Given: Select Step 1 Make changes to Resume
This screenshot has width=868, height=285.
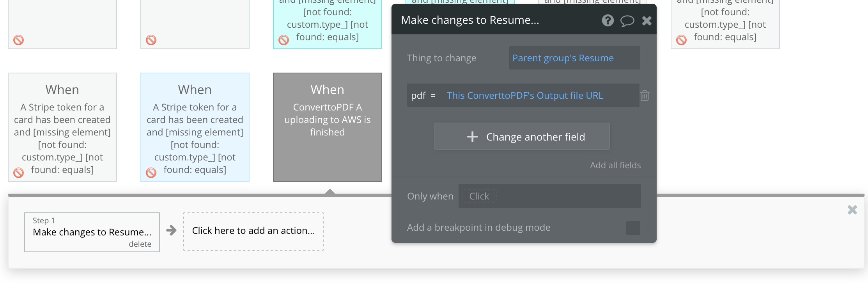Looking at the screenshot, I should point(92,232).
